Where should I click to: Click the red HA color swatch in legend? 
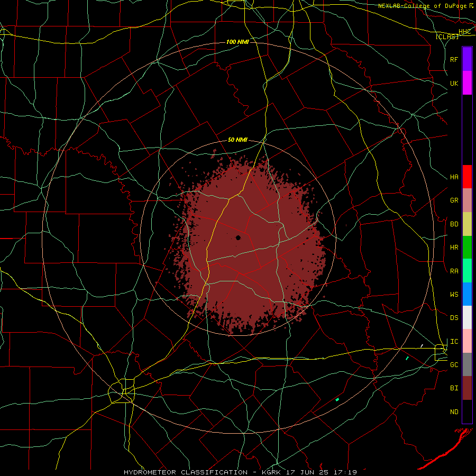(467, 177)
